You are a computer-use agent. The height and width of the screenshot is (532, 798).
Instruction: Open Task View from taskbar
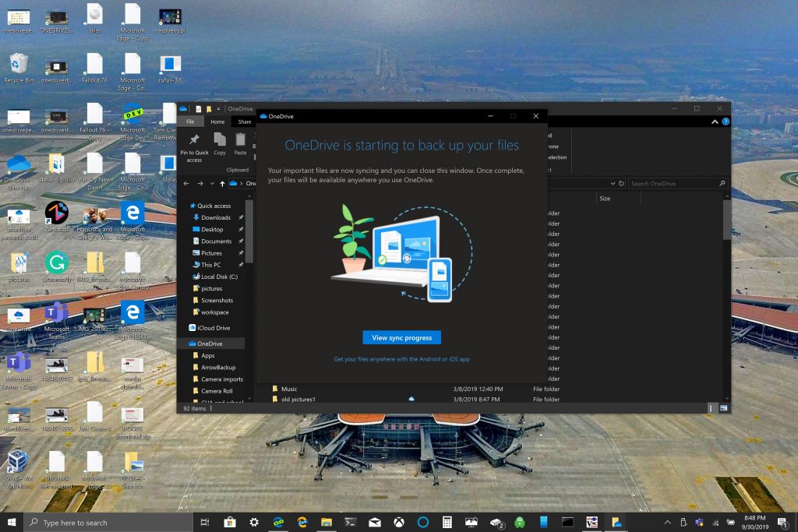pos(205,522)
